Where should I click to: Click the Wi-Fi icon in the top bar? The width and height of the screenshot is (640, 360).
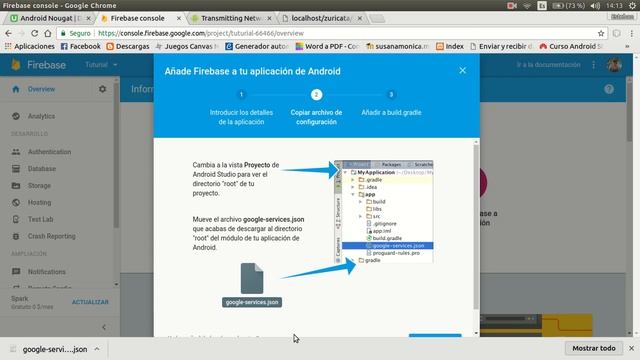coord(527,6)
